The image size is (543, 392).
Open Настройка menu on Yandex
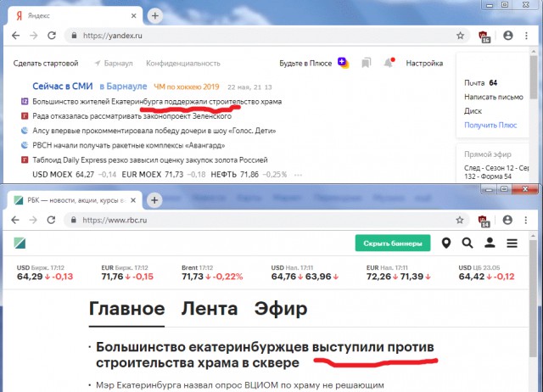point(424,63)
